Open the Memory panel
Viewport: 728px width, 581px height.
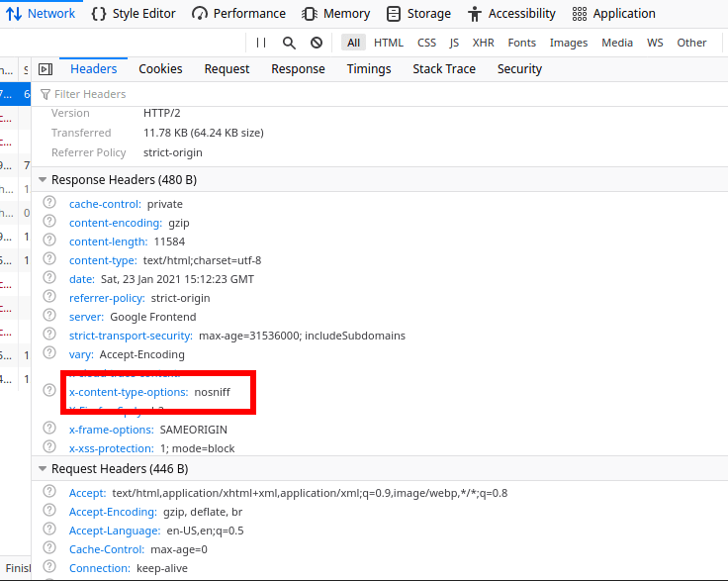335,14
